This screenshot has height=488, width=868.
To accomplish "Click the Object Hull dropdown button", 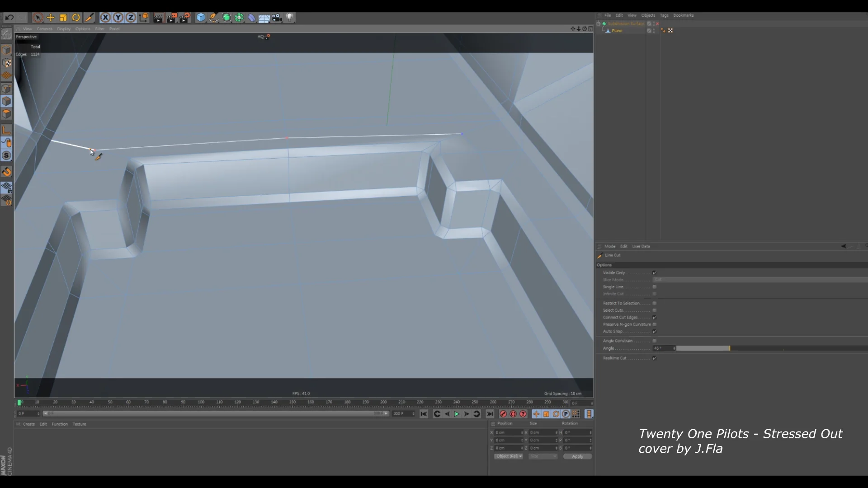I will 509,456.
